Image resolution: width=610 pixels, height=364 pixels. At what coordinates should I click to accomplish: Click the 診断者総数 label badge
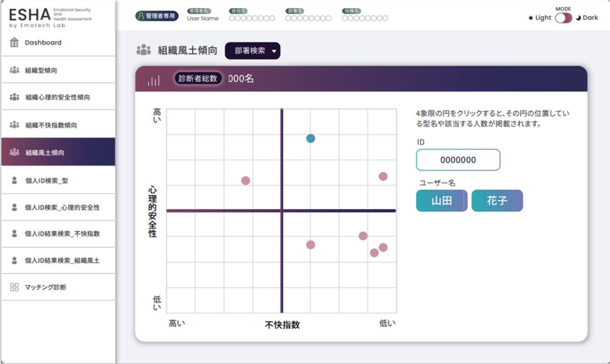198,78
